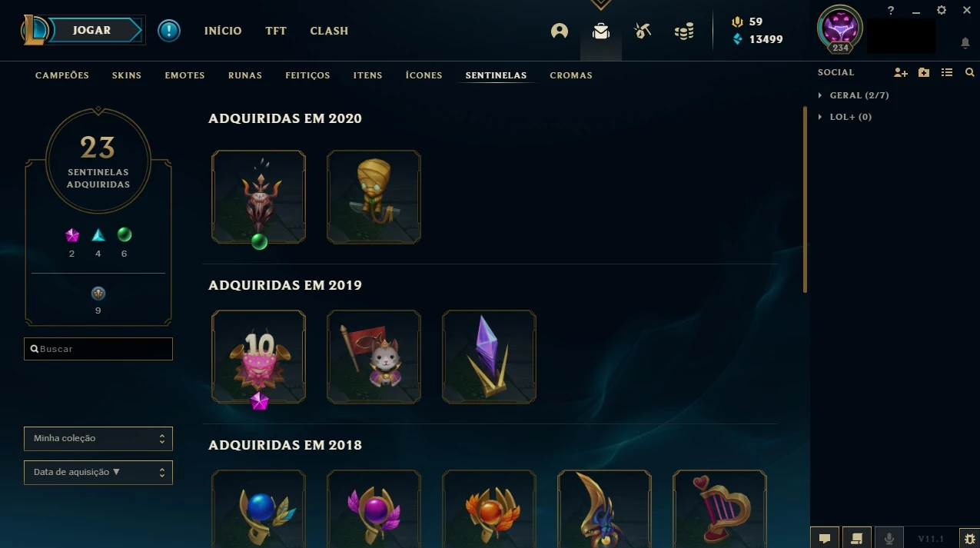Toggle the microphone mute button
The height and width of the screenshot is (548, 980).
click(889, 538)
